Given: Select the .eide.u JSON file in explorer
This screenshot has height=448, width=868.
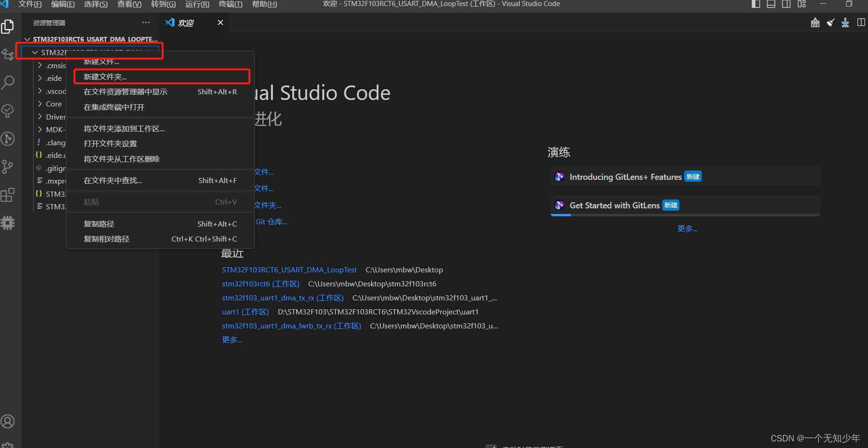Looking at the screenshot, I should coord(51,155).
